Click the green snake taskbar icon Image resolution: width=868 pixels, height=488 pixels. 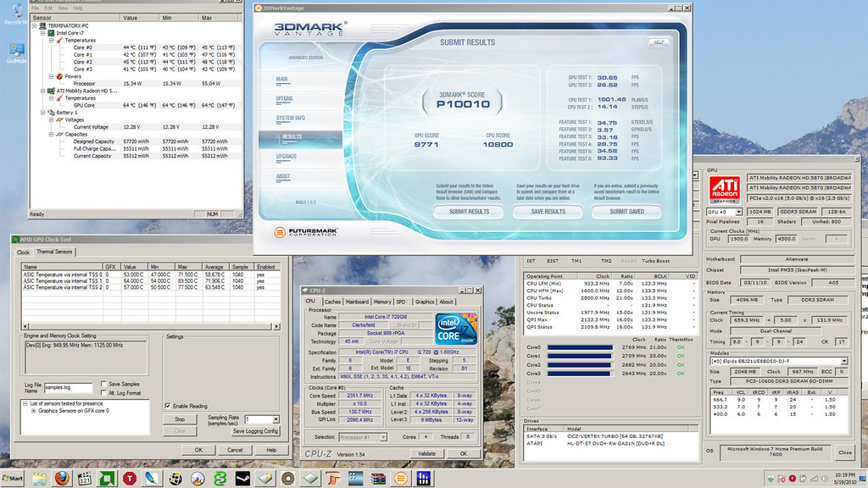(220, 479)
